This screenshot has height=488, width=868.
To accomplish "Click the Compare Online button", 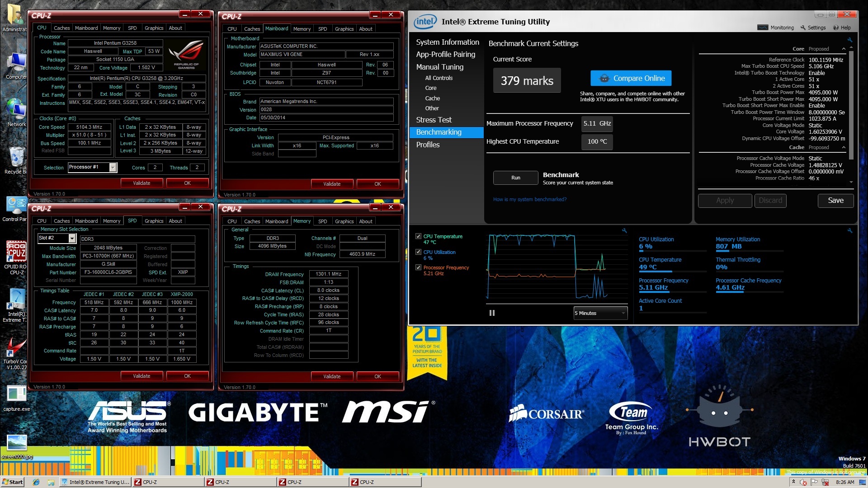I will click(x=631, y=78).
